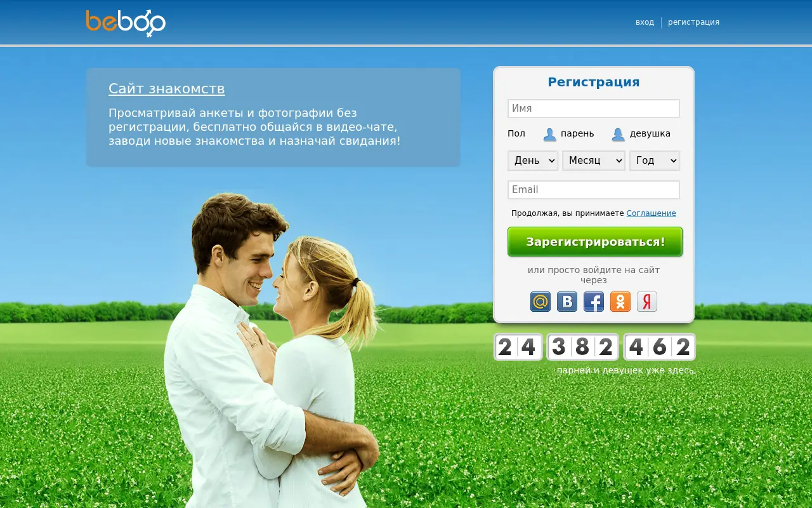The image size is (812, 508).
Task: Click the text или просто войдите на сайт через
Action: click(x=594, y=275)
